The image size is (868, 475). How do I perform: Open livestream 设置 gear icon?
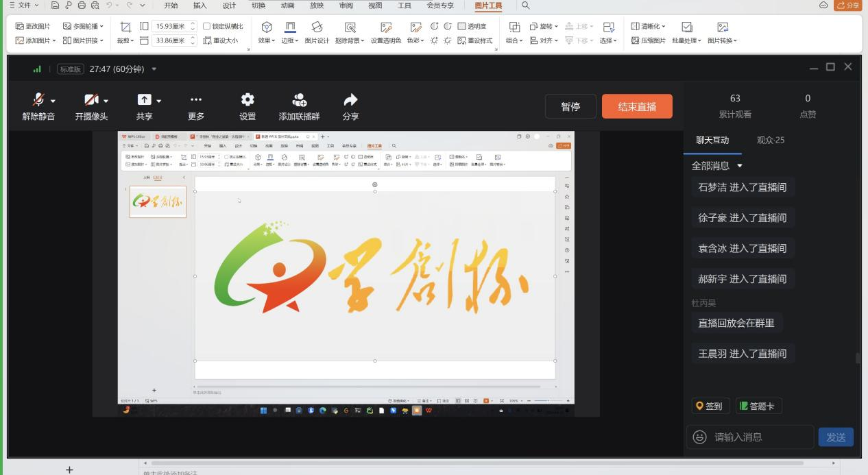point(248,100)
